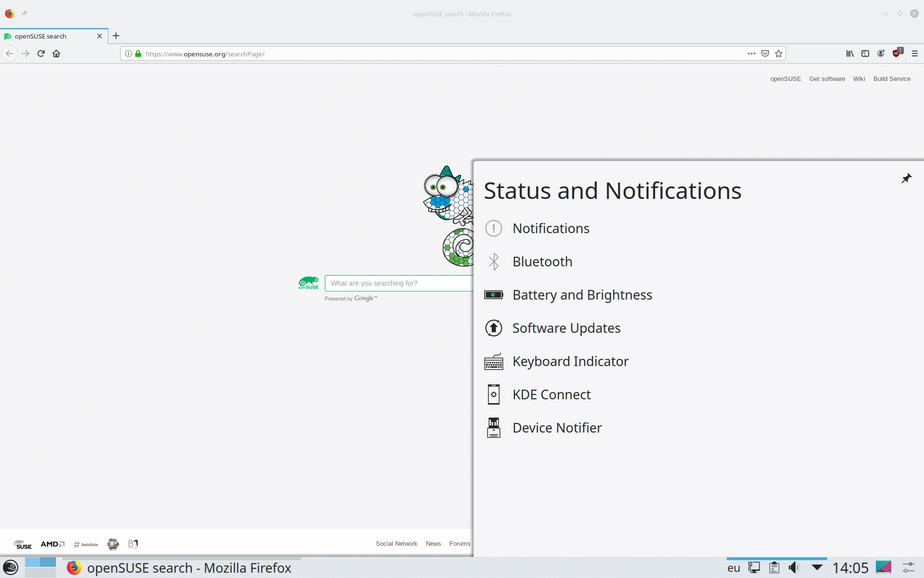The height and width of the screenshot is (578, 924).
Task: Open Notifications in the status panel
Action: coord(698,228)
